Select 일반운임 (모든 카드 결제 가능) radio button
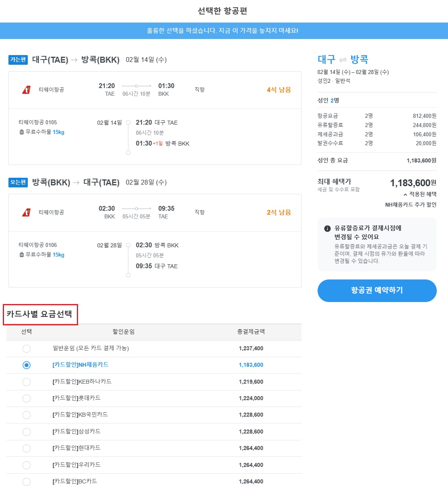The width and height of the screenshot is (448, 487). coord(27,349)
